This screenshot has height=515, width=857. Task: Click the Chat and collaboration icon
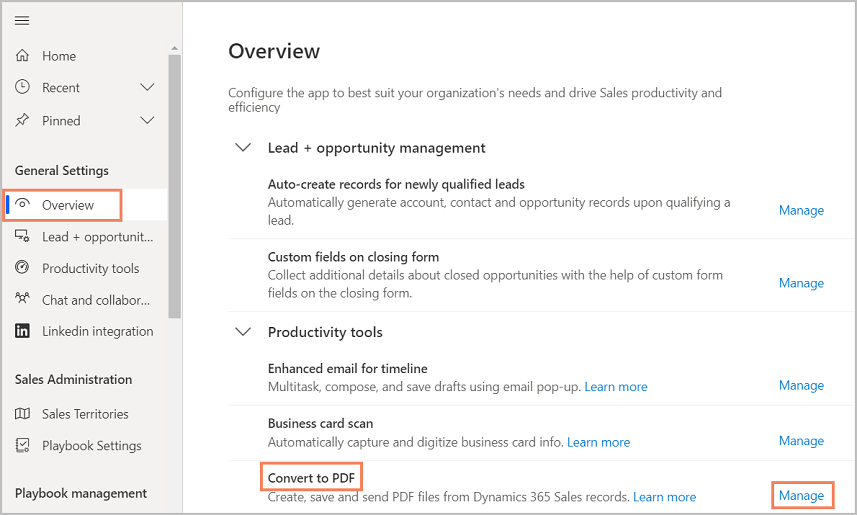(23, 300)
